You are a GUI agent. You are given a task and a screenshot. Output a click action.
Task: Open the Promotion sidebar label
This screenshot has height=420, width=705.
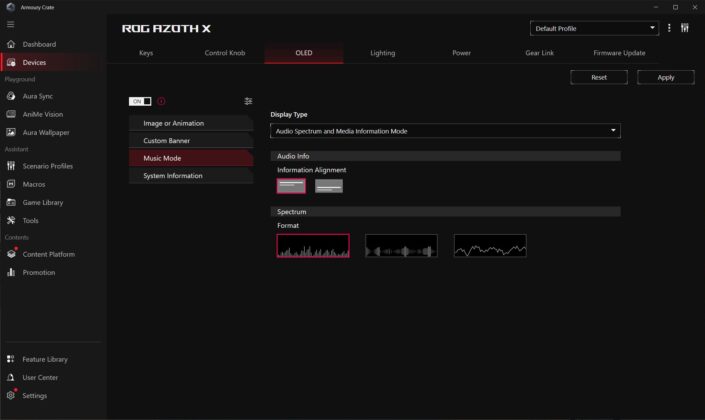coord(39,273)
